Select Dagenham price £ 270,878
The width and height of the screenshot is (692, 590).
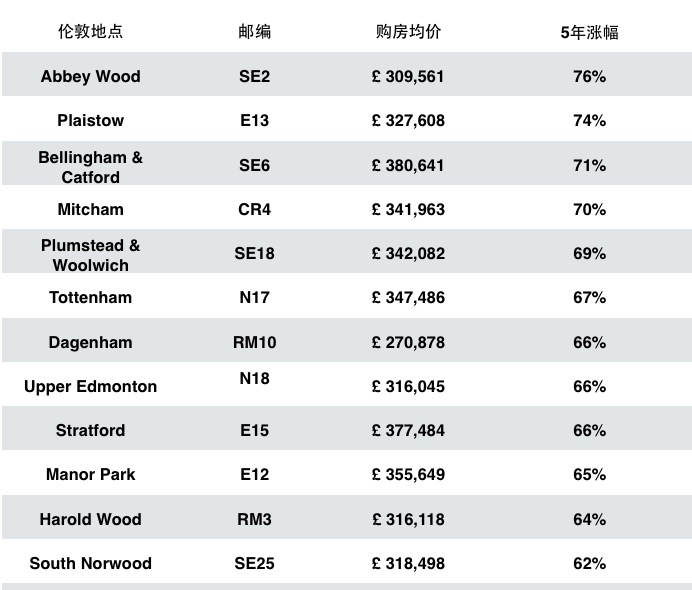pos(408,342)
